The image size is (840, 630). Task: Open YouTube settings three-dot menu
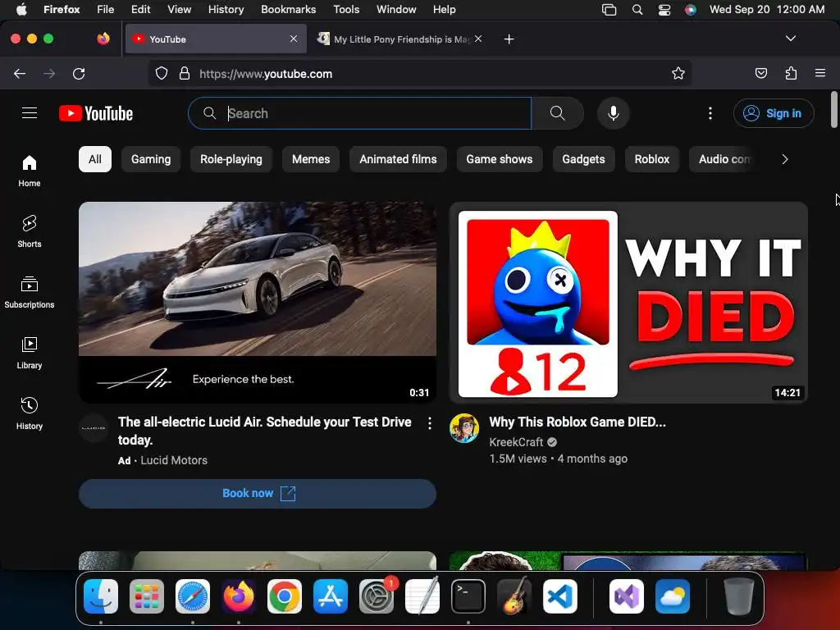[x=710, y=113]
